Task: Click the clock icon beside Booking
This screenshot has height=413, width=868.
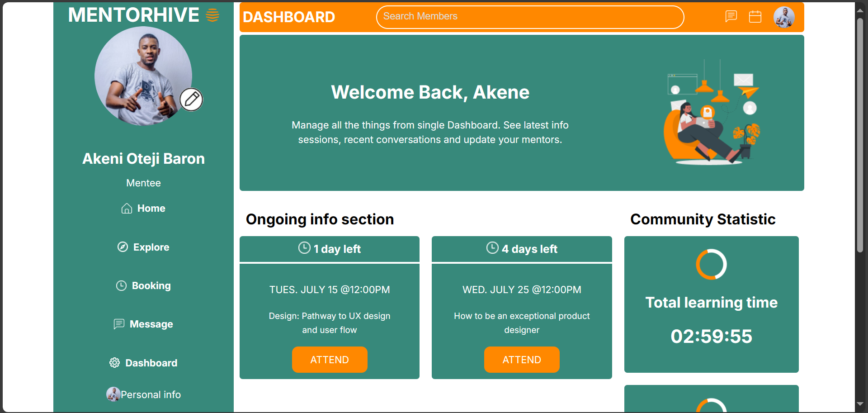Action: [121, 286]
